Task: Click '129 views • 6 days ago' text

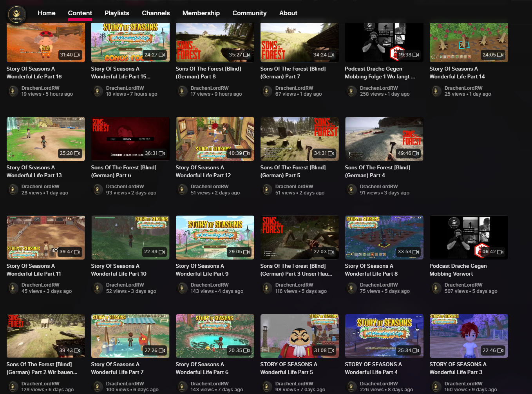Action: tap(47, 390)
